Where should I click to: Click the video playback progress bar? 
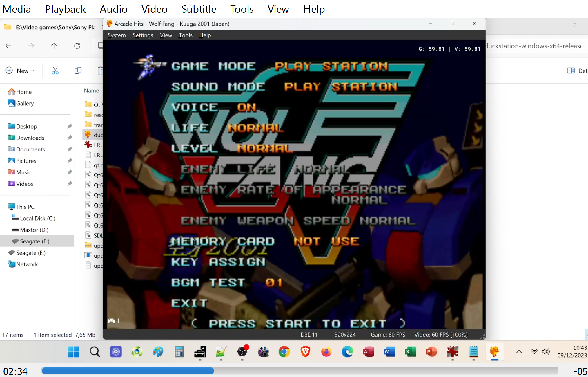pos(300,371)
